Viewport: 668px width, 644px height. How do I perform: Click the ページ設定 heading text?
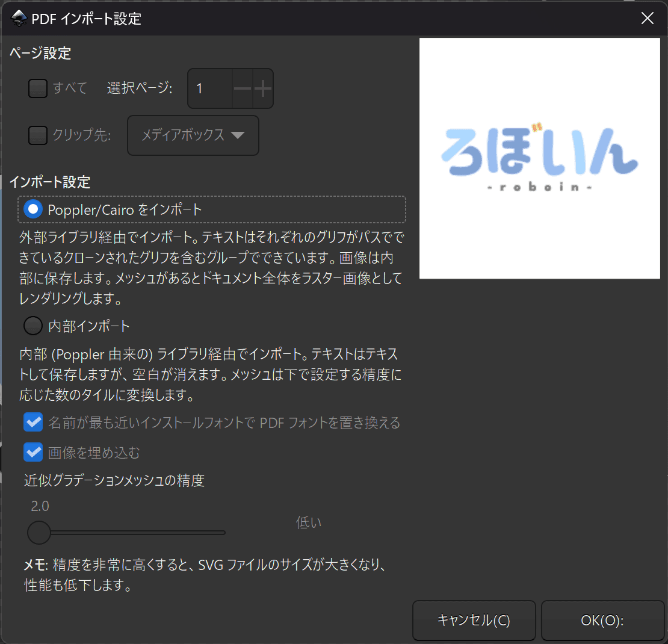[40, 54]
